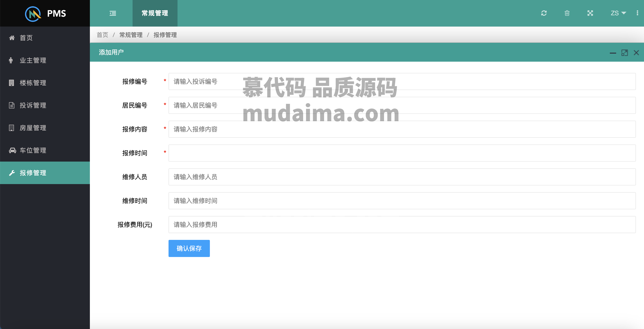
Task: Focus the 居民编号 input field
Action: (x=402, y=105)
